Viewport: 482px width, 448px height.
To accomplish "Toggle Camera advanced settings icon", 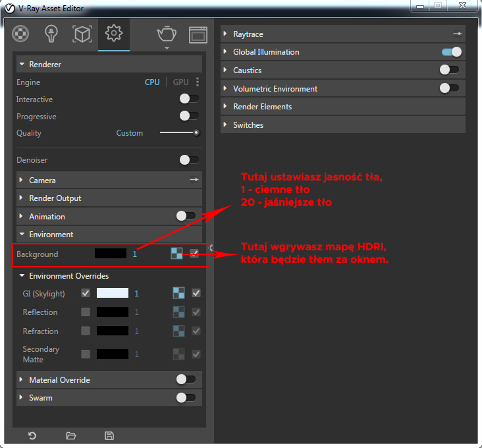I will coord(194,180).
